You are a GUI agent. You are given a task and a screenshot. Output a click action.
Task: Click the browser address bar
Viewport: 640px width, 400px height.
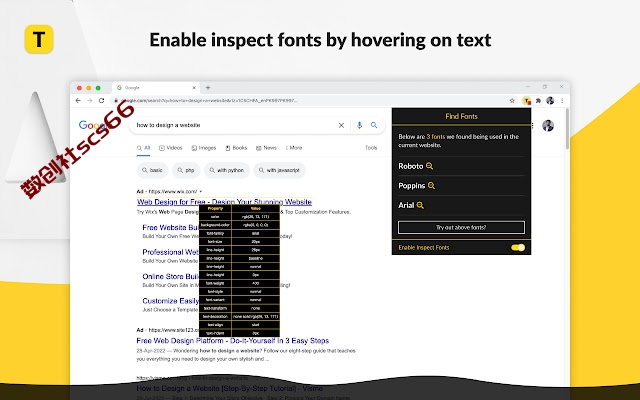[x=310, y=100]
